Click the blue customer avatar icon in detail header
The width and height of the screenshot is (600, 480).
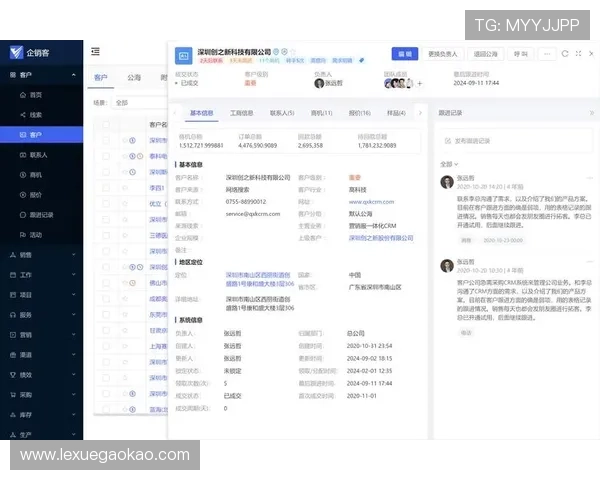[x=184, y=56]
